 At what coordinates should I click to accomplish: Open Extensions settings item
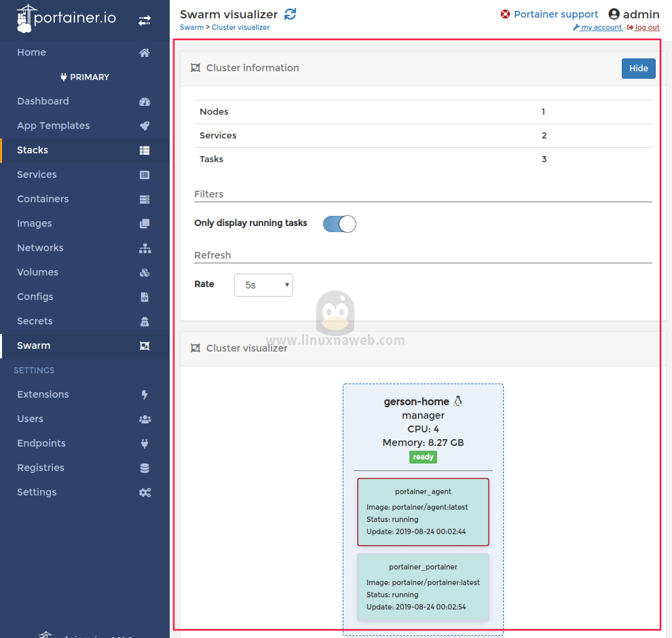point(85,394)
